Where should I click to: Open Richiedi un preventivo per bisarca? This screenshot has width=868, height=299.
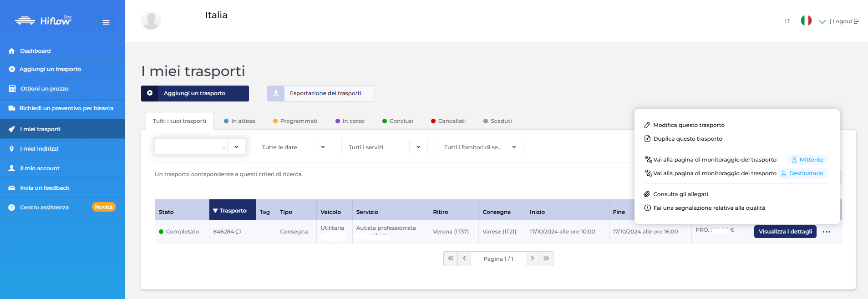(x=62, y=108)
